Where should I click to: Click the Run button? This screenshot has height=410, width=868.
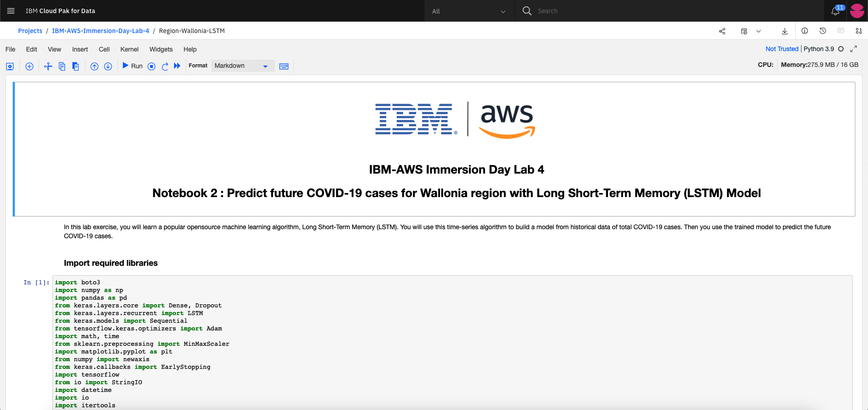pos(132,66)
